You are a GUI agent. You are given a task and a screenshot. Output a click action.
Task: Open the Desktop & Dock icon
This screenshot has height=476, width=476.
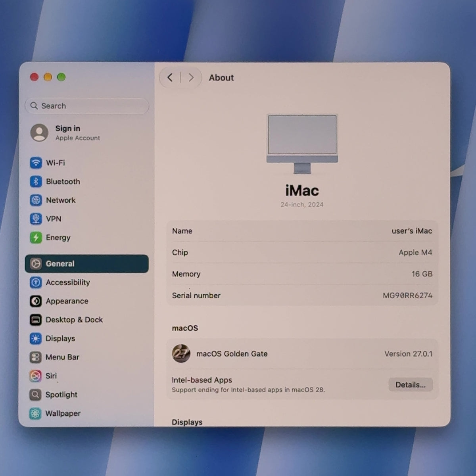pos(36,320)
